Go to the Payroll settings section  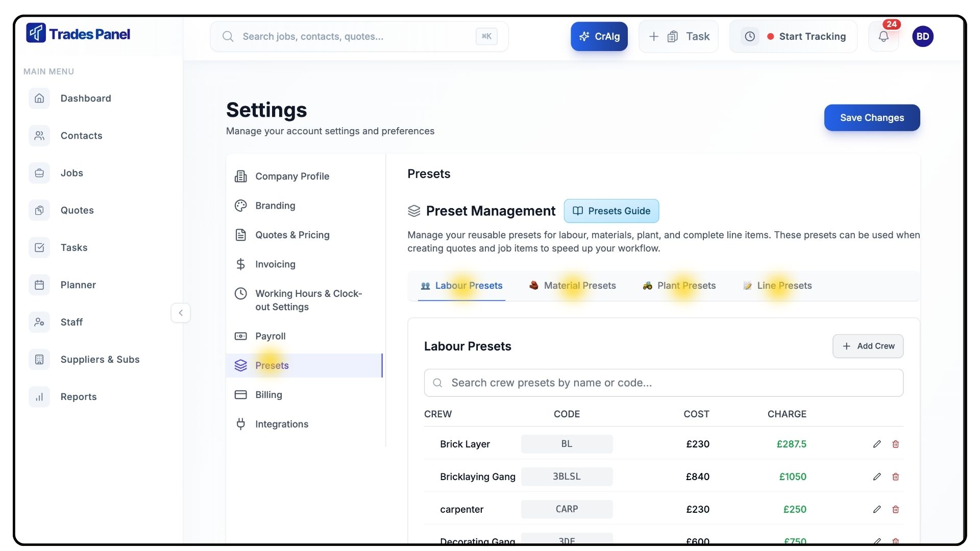point(270,336)
